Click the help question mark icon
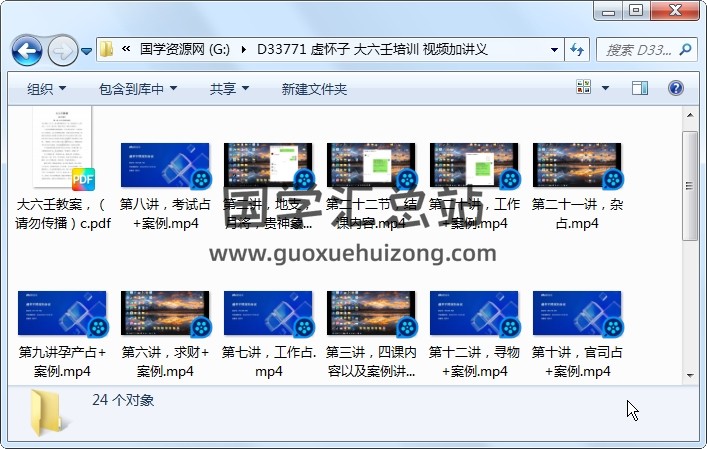The width and height of the screenshot is (707, 449). click(x=675, y=88)
